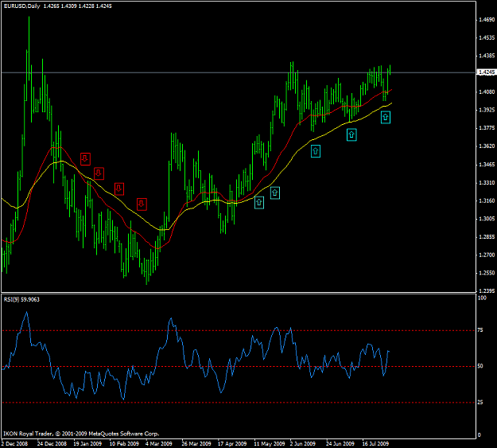Click the 16 Jul 2009 date label
The height and width of the screenshot is (448, 497).
coord(375,443)
